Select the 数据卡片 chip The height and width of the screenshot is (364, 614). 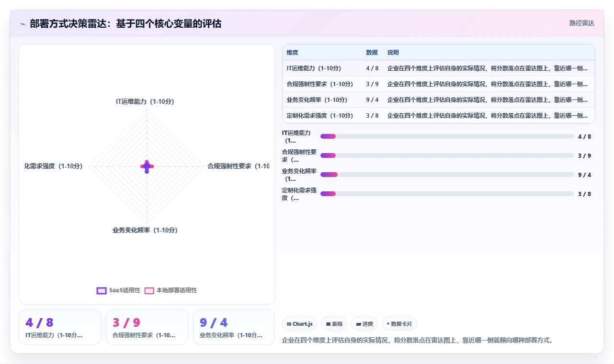coord(399,324)
